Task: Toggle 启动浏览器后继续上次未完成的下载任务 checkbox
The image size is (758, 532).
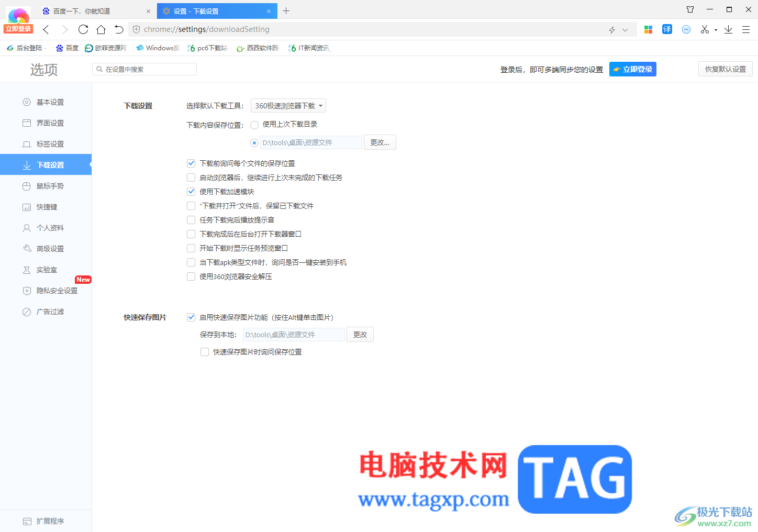Action: [x=191, y=178]
